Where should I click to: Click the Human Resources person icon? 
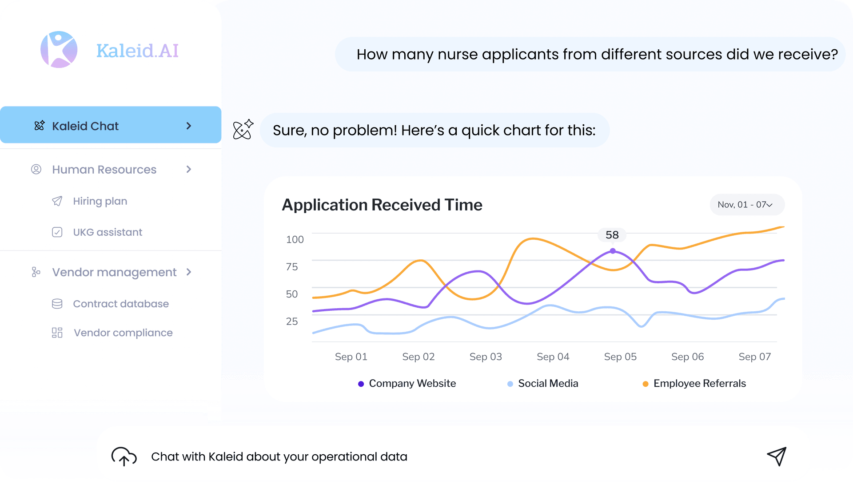pyautogui.click(x=36, y=169)
